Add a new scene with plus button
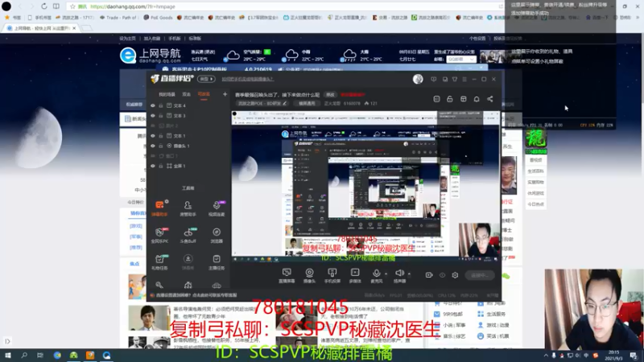This screenshot has width=644, height=362. point(225,94)
